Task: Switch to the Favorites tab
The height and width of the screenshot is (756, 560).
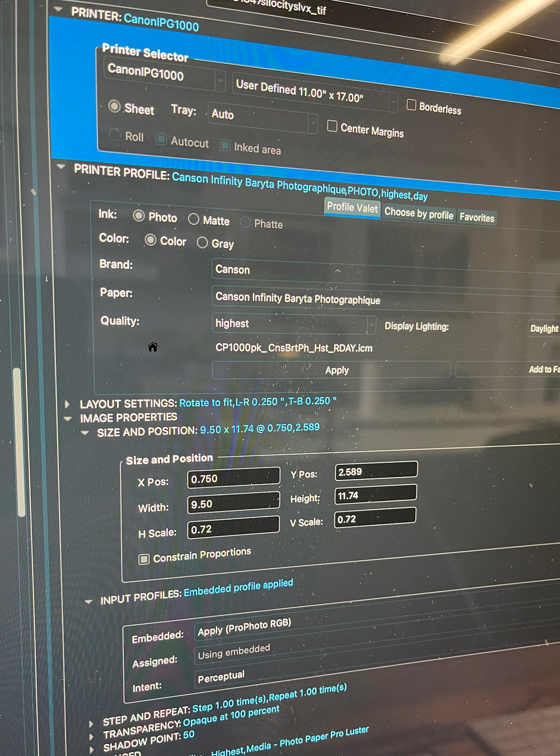Action: pos(476,218)
